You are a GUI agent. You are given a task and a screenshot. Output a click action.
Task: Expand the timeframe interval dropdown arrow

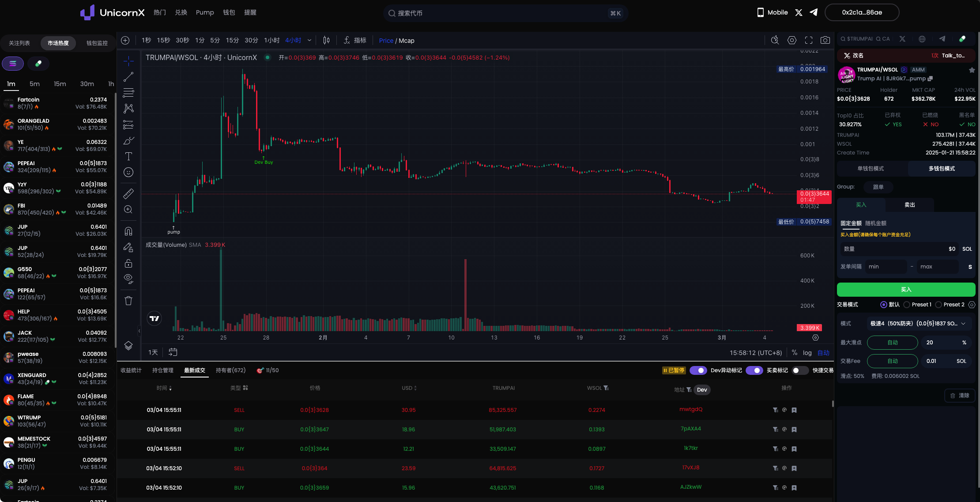[309, 41]
